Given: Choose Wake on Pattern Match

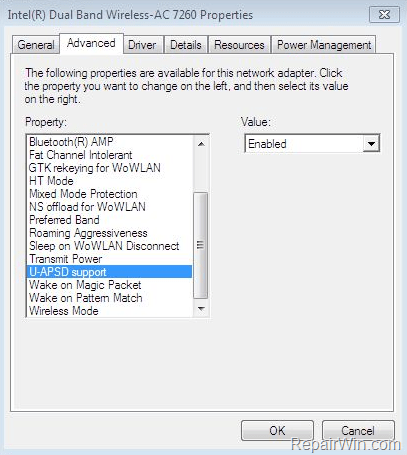Looking at the screenshot, I should [109, 298].
